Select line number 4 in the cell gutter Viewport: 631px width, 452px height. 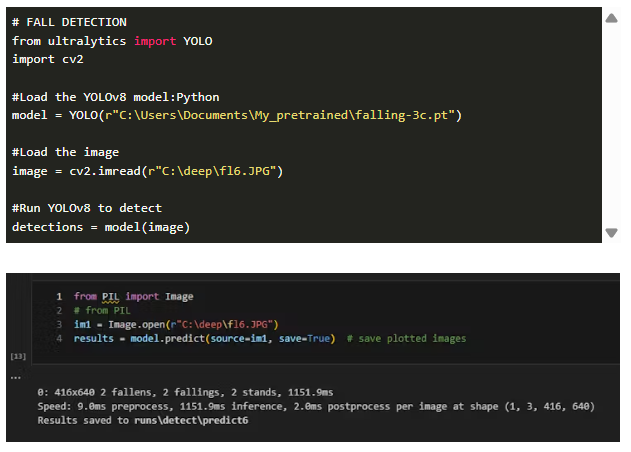tap(60, 339)
